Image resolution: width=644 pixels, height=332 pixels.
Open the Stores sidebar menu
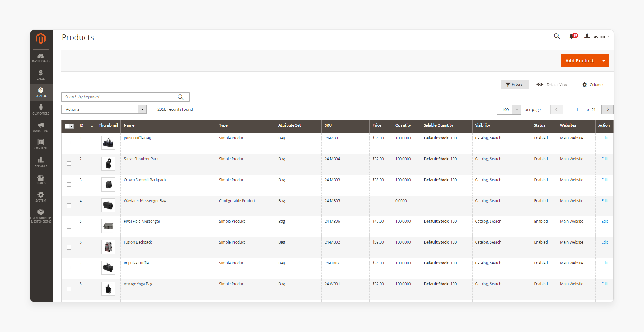point(41,179)
